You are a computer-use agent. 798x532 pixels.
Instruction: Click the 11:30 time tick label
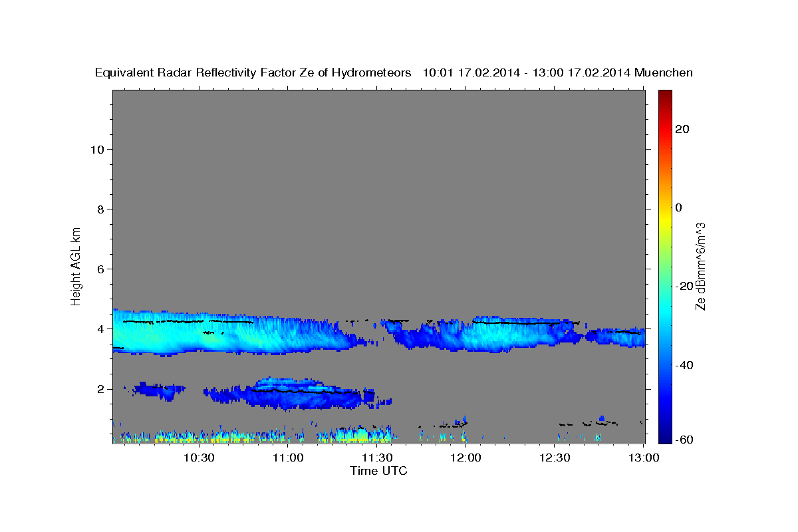tap(377, 458)
